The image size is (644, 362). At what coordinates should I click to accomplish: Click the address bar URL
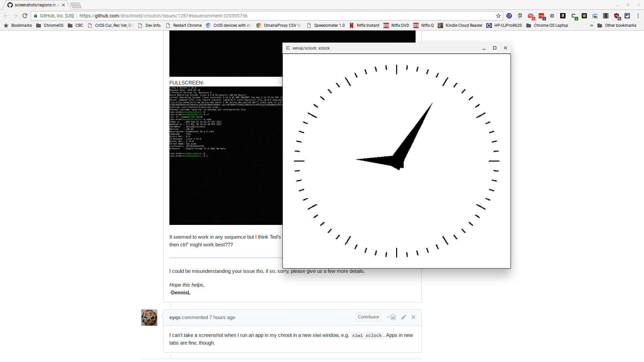[163, 16]
